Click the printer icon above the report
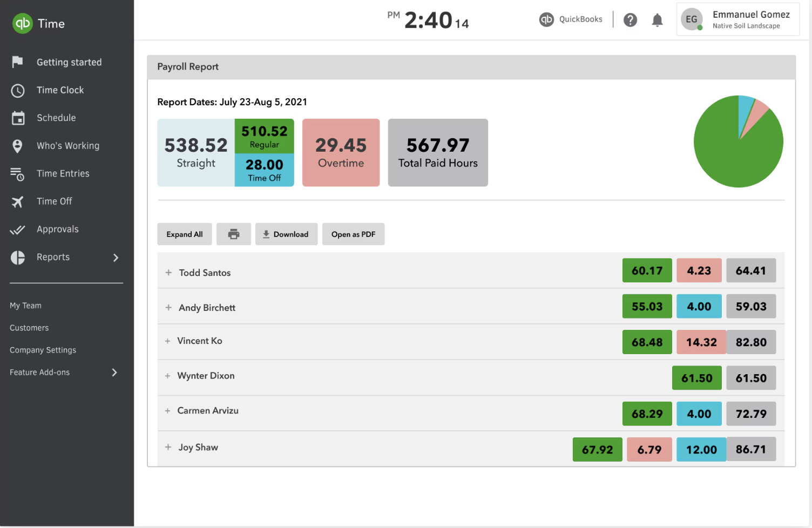This screenshot has width=812, height=528. (x=233, y=234)
